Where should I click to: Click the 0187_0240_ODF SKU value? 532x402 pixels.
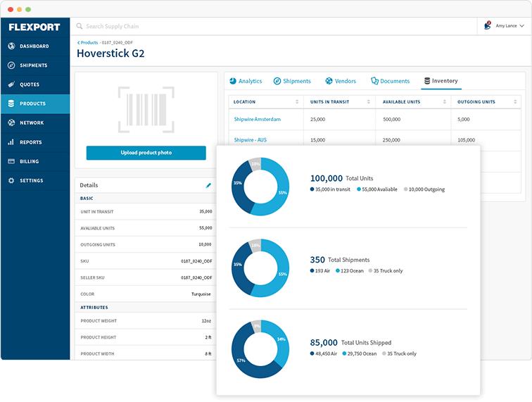coord(196,261)
